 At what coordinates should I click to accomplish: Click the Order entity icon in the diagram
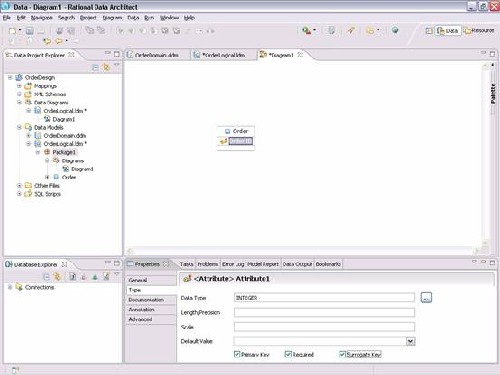tap(228, 131)
